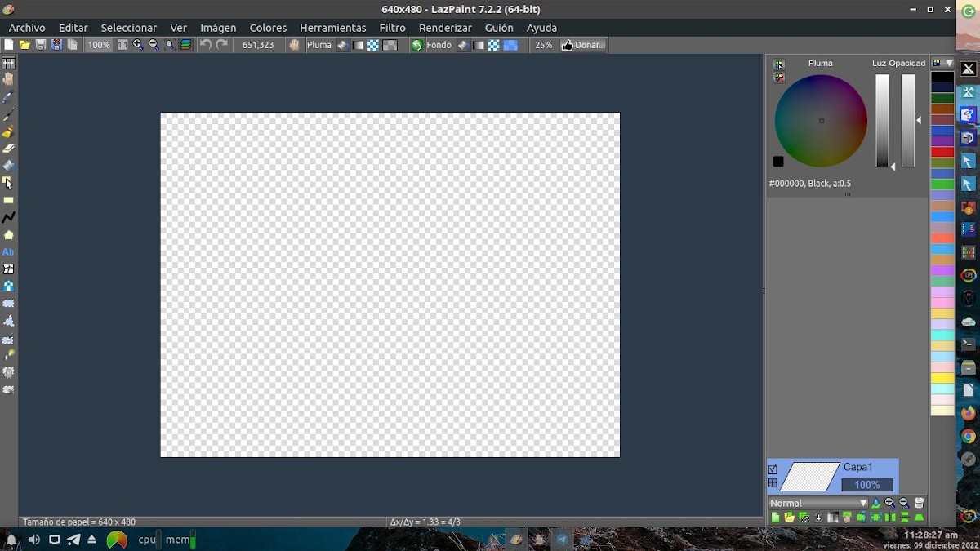Select the Magic wand tool in the toolbox
Image resolution: width=980 pixels, height=551 pixels.
8,355
